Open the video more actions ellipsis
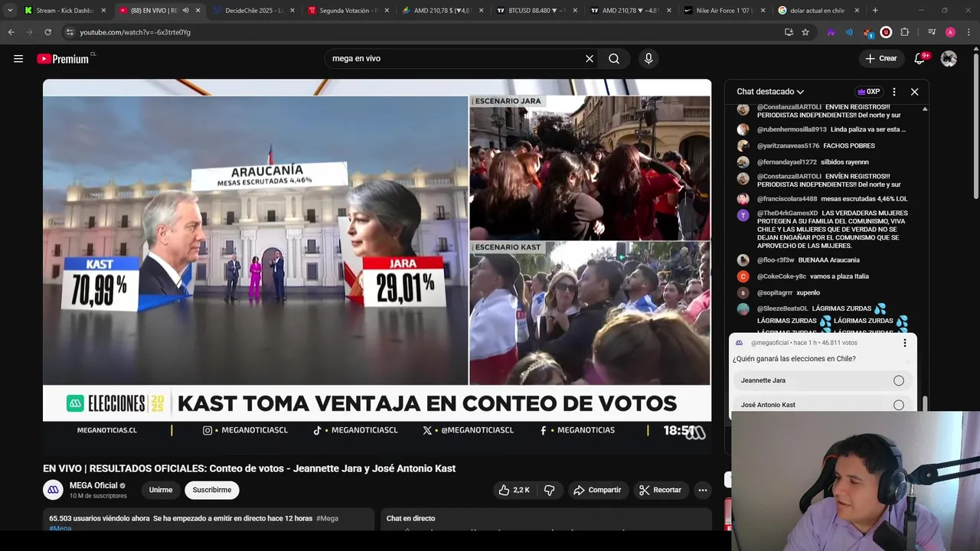The image size is (980, 551). pos(703,490)
